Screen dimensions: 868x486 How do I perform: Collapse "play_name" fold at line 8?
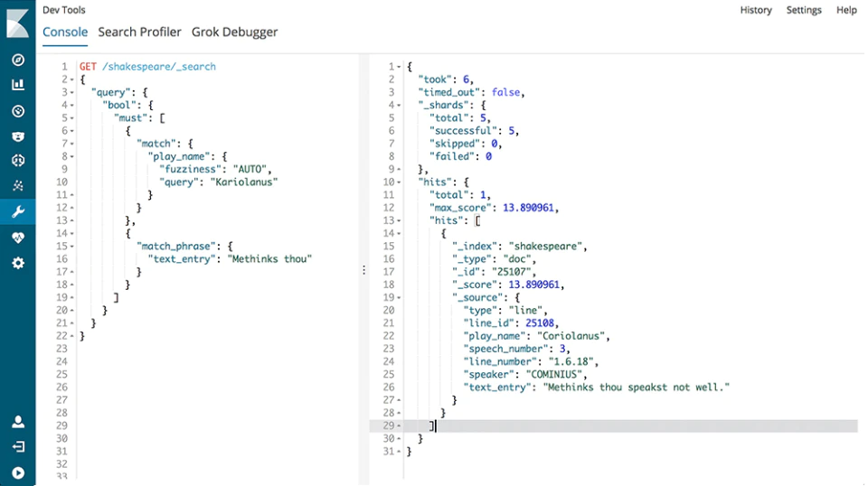[x=72, y=156]
